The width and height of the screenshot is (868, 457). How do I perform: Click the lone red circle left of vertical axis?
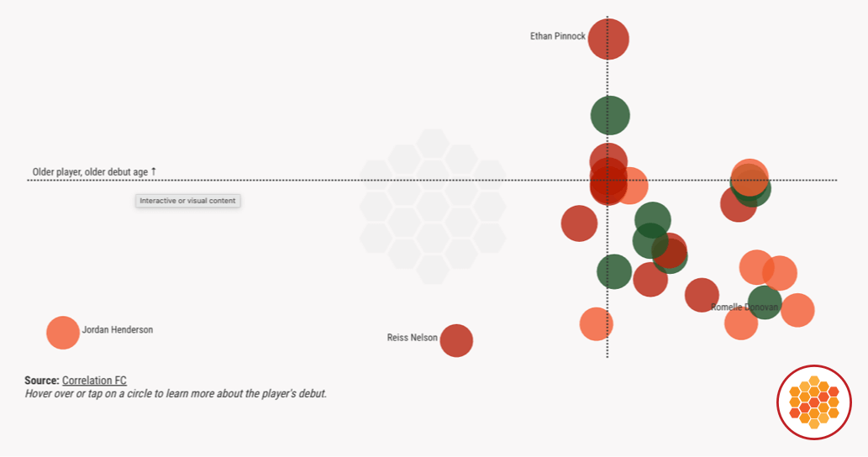tap(579, 223)
